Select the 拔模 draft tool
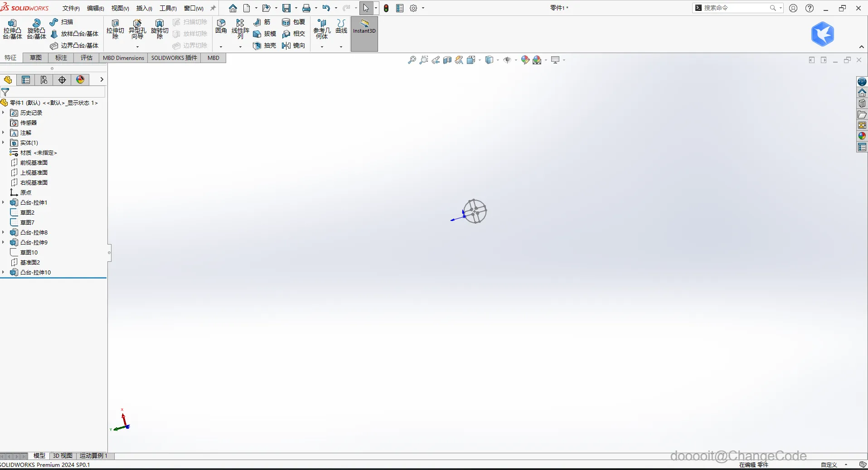 pyautogui.click(x=265, y=34)
